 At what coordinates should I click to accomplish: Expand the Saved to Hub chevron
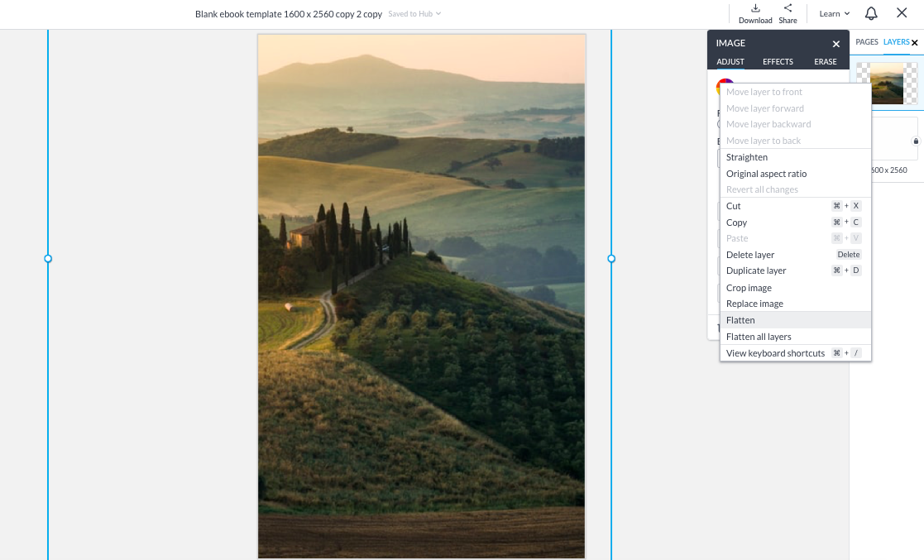click(438, 13)
